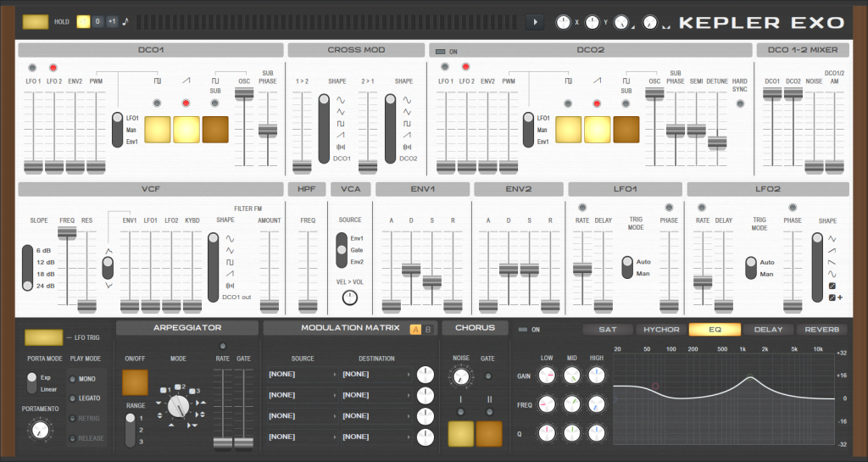Open first row Destination dropdown in Modulation Matrix
This screenshot has width=868, height=462.
coord(376,375)
